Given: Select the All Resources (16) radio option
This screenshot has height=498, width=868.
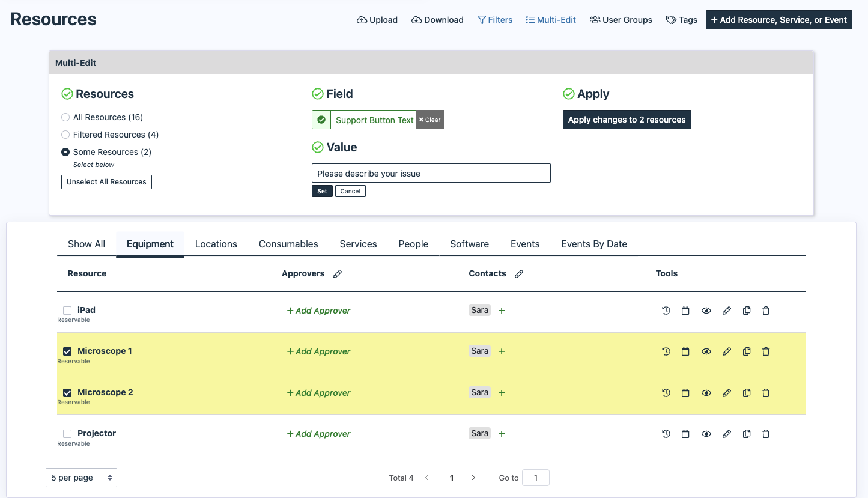Looking at the screenshot, I should pos(65,117).
